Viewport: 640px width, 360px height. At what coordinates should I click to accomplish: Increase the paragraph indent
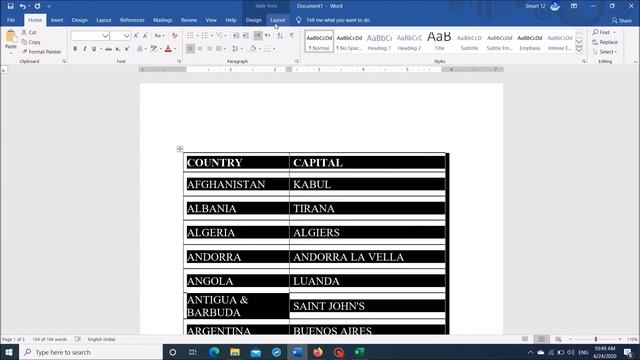[x=246, y=36]
